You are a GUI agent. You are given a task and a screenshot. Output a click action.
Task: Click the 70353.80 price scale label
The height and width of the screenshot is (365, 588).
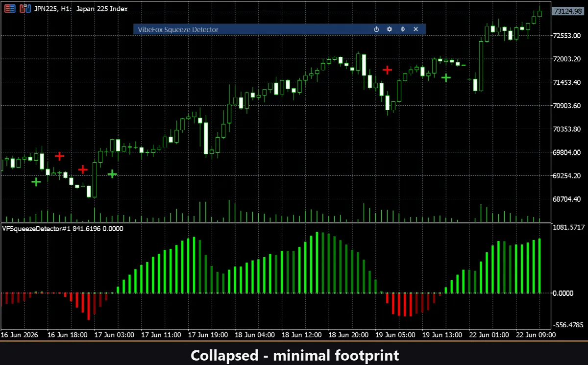[568, 129]
